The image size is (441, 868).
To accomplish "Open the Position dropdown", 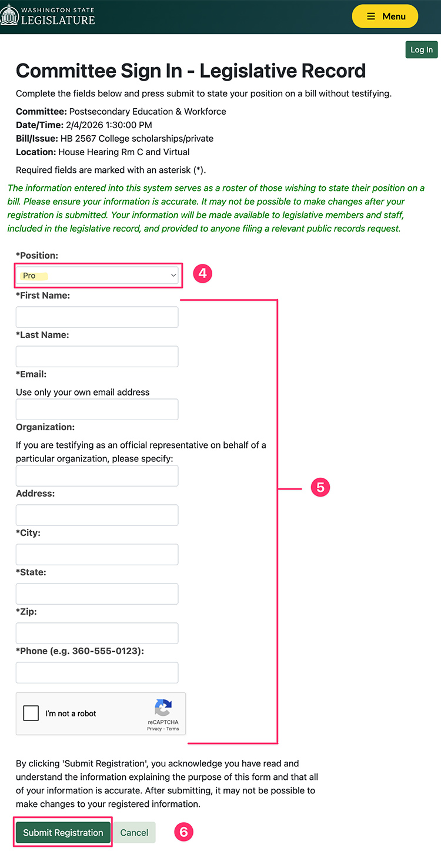I will (173, 274).
